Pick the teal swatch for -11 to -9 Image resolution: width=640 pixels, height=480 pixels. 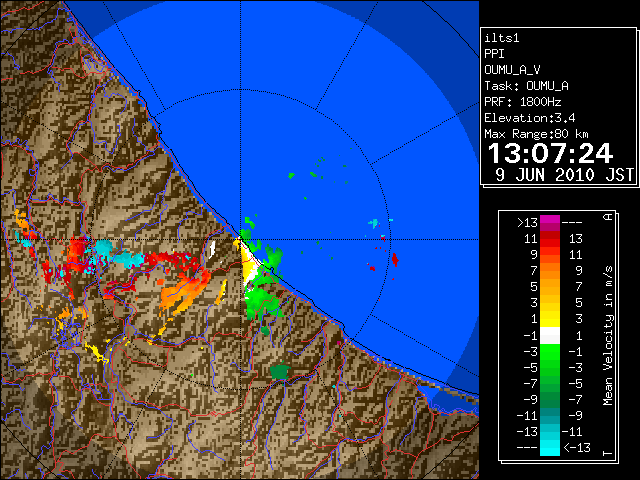(550, 416)
